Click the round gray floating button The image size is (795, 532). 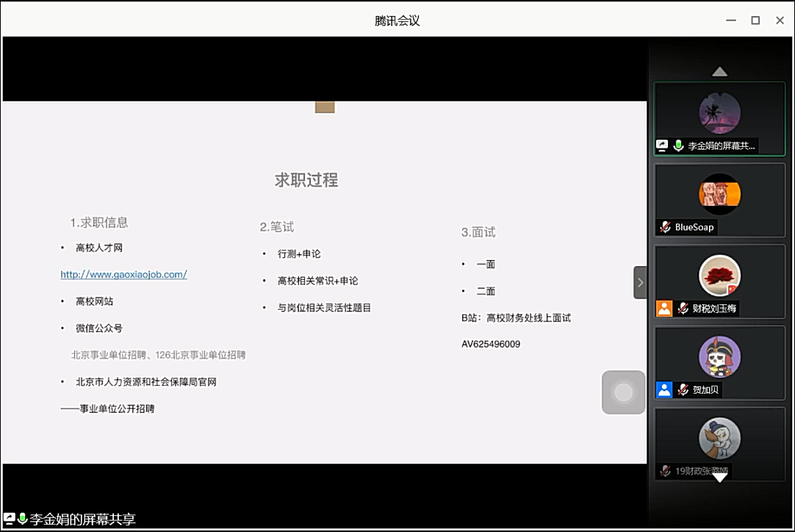623,392
